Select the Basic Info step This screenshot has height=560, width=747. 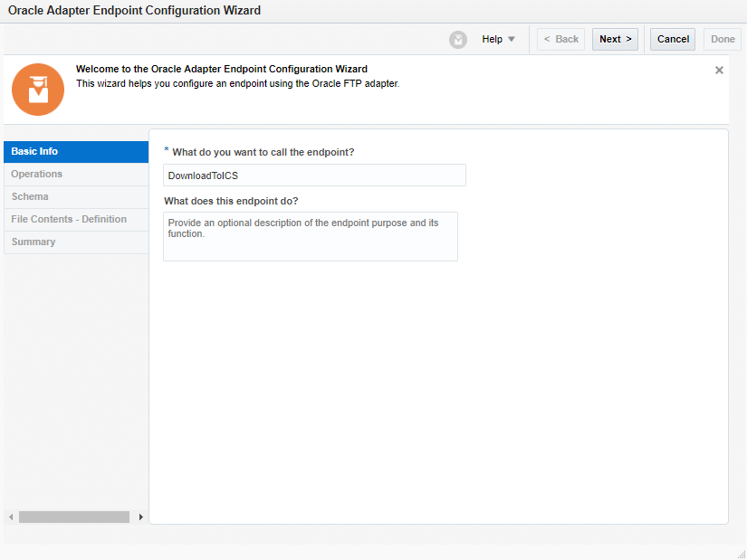76,152
